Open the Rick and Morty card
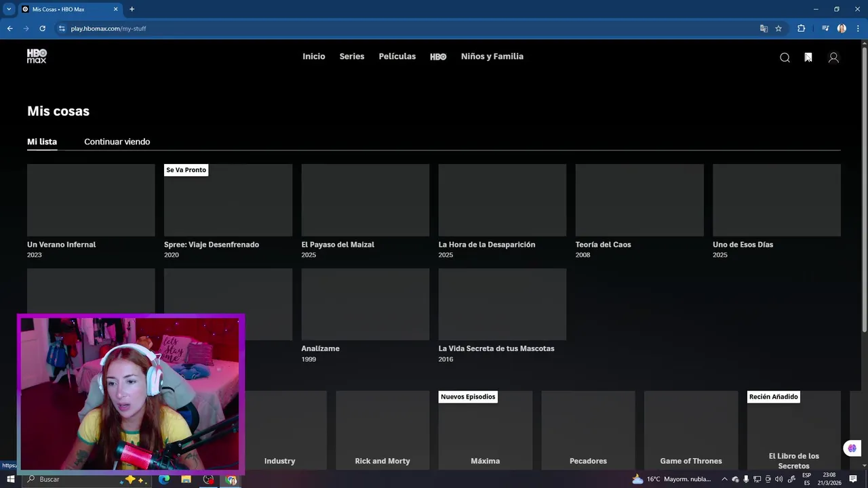 click(x=382, y=430)
